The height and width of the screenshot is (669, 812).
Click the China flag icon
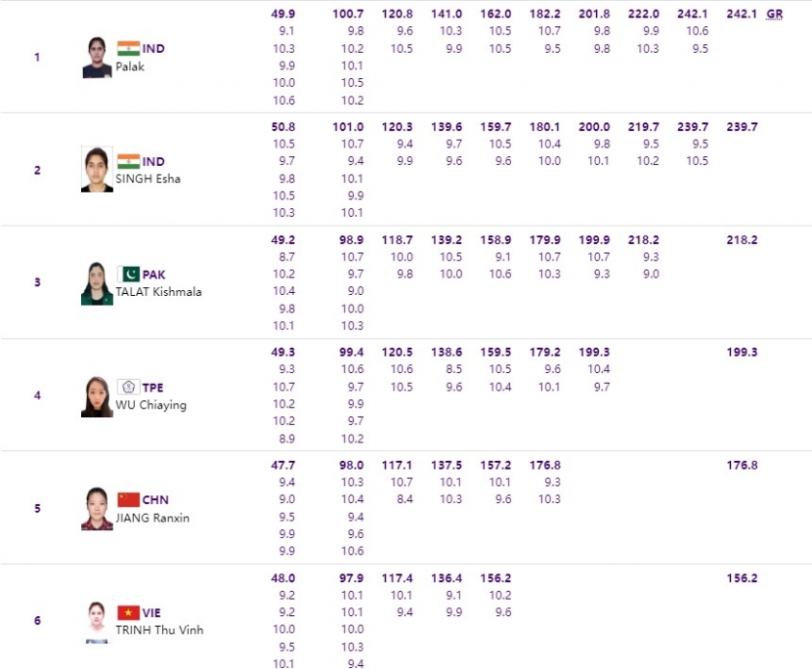click(x=128, y=499)
